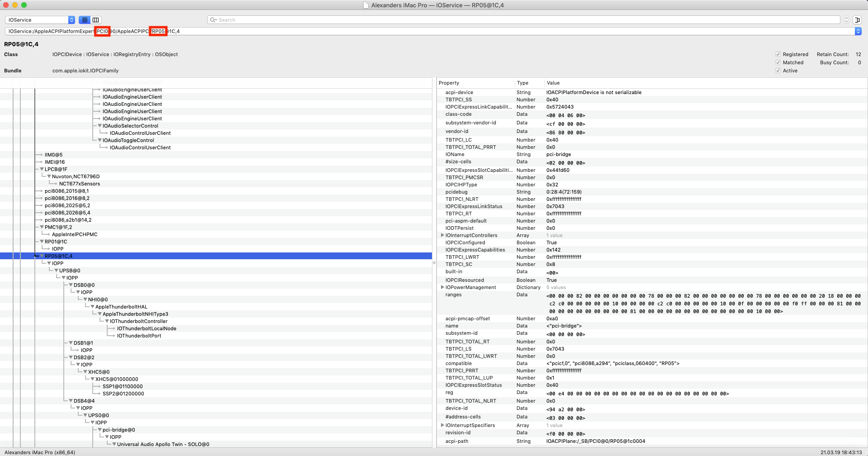
Task: Toggle the Registered checkbox
Action: [x=778, y=54]
